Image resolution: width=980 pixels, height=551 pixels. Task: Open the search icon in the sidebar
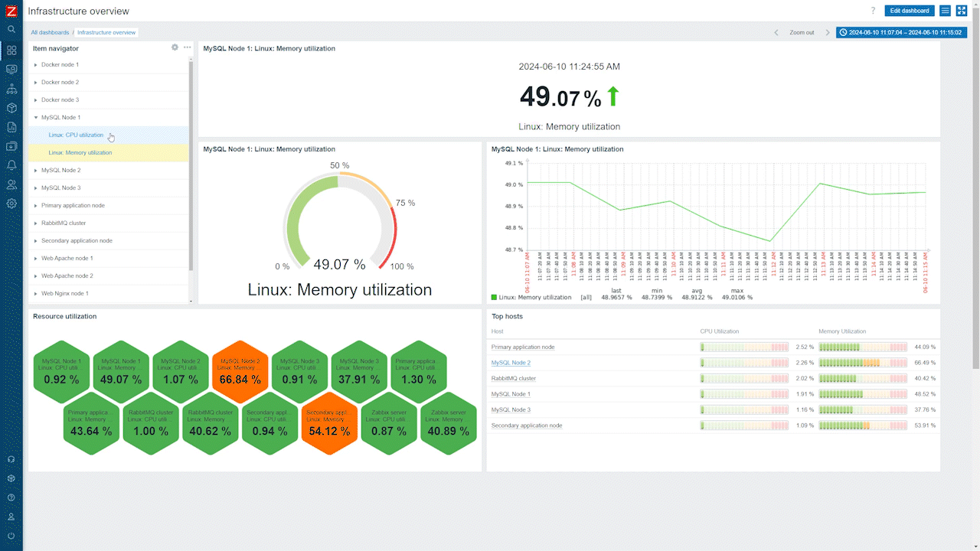11,29
